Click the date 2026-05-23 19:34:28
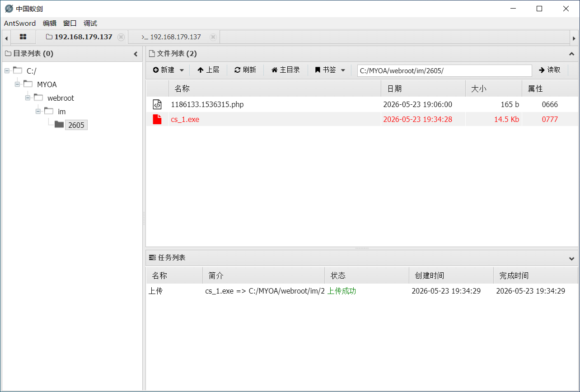The width and height of the screenshot is (580, 392). (418, 119)
